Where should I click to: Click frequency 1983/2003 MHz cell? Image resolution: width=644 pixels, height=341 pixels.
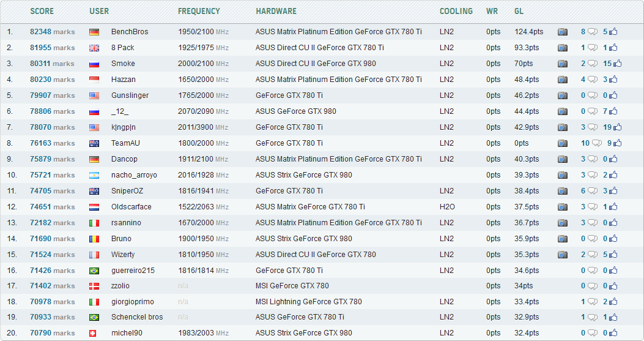pyautogui.click(x=203, y=333)
